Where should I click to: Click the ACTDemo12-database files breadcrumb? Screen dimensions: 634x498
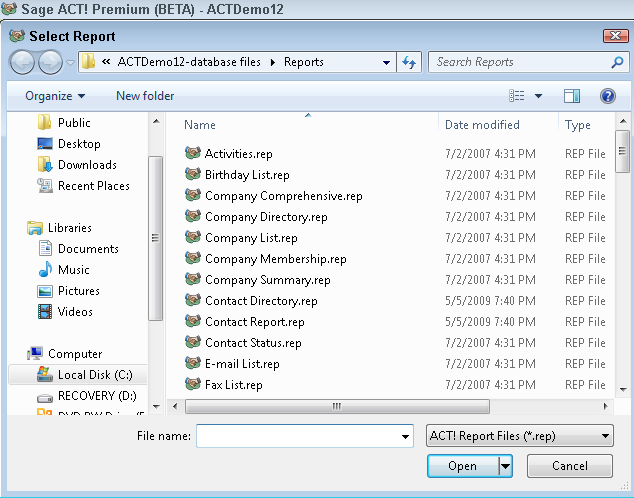pos(189,62)
